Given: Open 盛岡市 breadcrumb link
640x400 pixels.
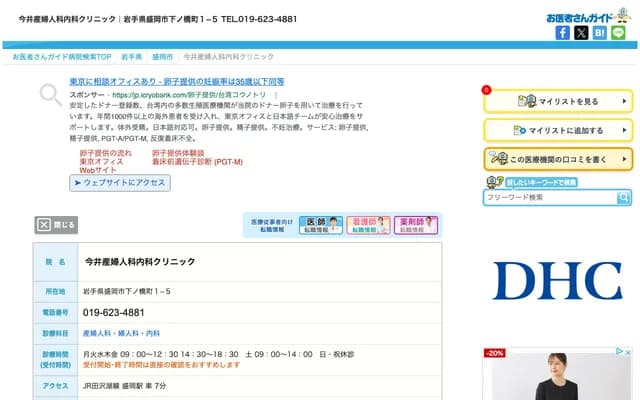Looking at the screenshot, I should [x=162, y=57].
